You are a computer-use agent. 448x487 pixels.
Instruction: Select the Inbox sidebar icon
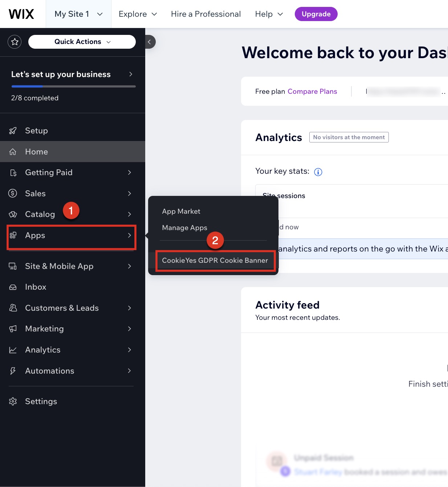pos(13,287)
